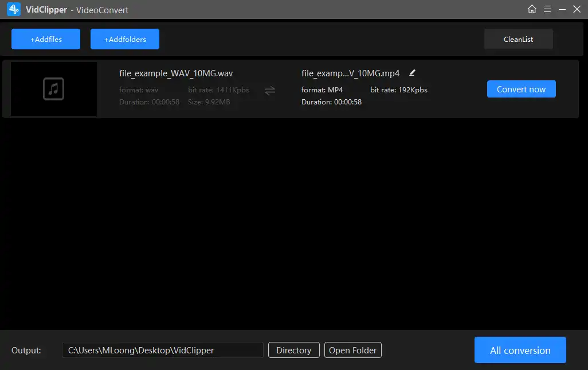The height and width of the screenshot is (370, 588).
Task: Click the VidClipper app logo icon
Action: tap(14, 9)
